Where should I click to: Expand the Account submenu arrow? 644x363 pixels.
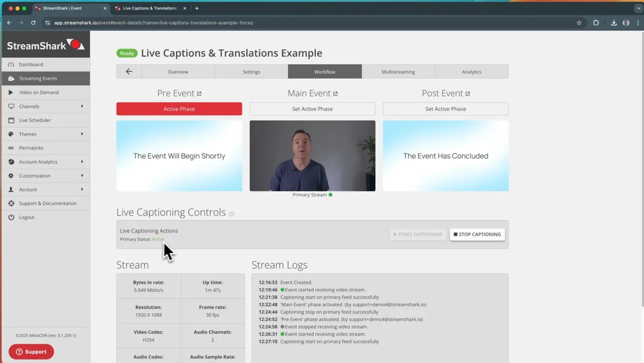(82, 189)
